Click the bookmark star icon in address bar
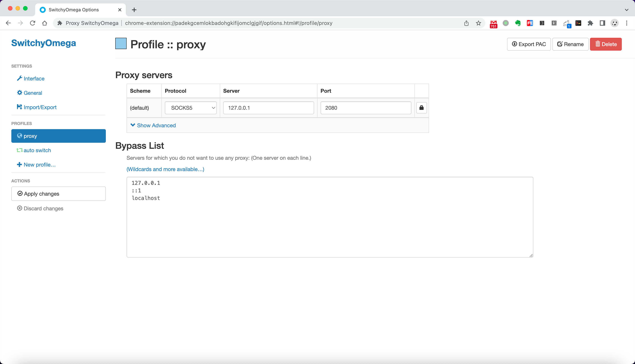 pyautogui.click(x=478, y=23)
